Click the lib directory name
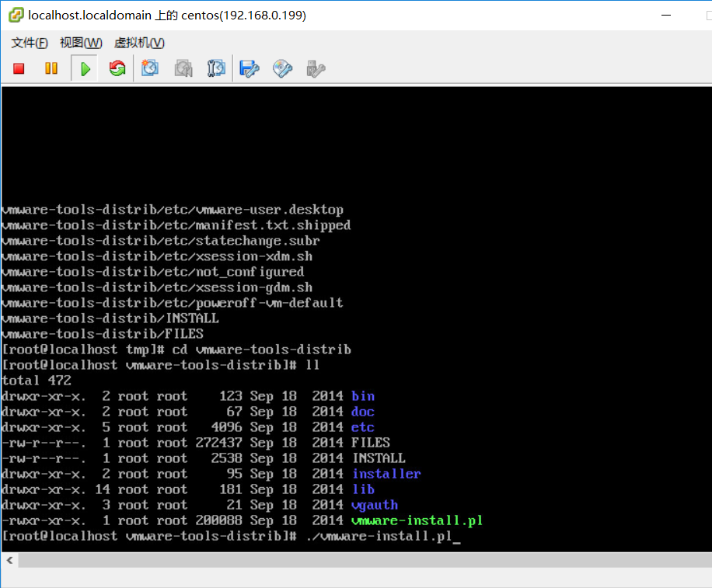 364,489
